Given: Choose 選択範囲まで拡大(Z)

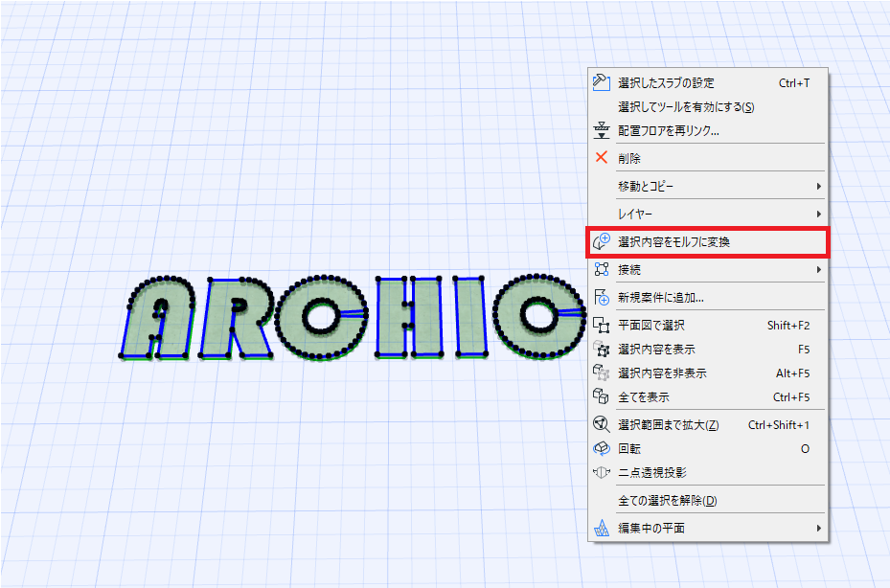Looking at the screenshot, I should click(707, 424).
